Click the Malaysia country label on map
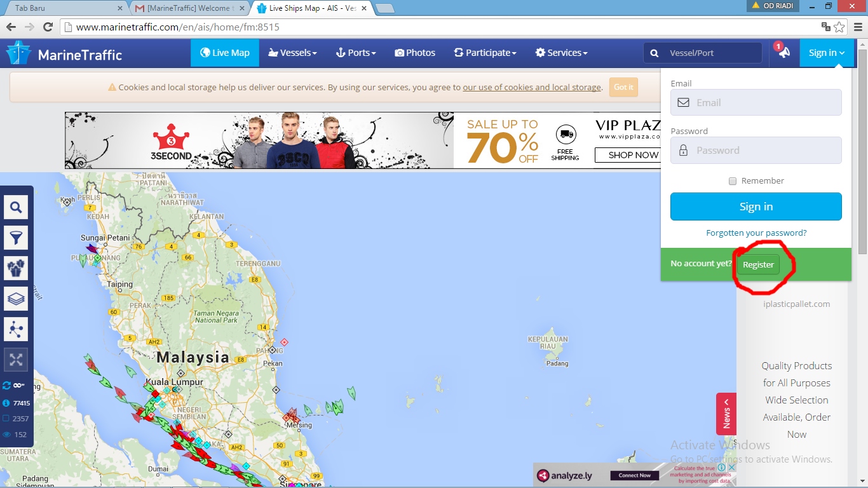Screen dimensions: 868x488 (x=193, y=357)
